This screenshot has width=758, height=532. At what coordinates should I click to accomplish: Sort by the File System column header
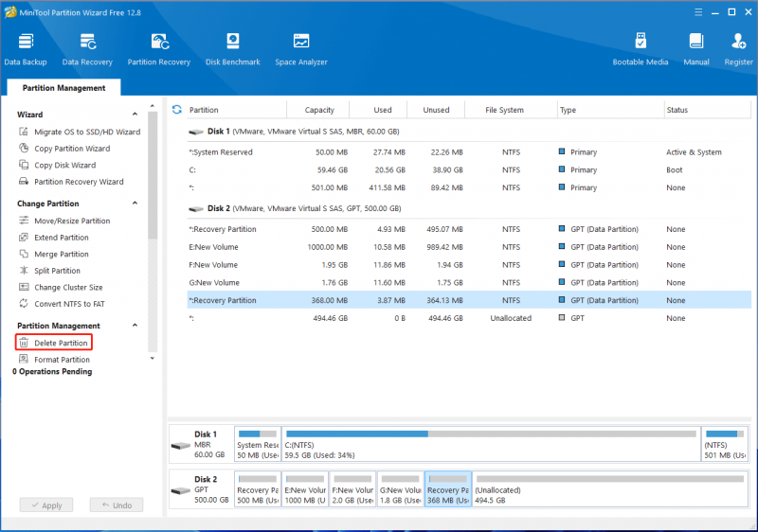pyautogui.click(x=511, y=110)
